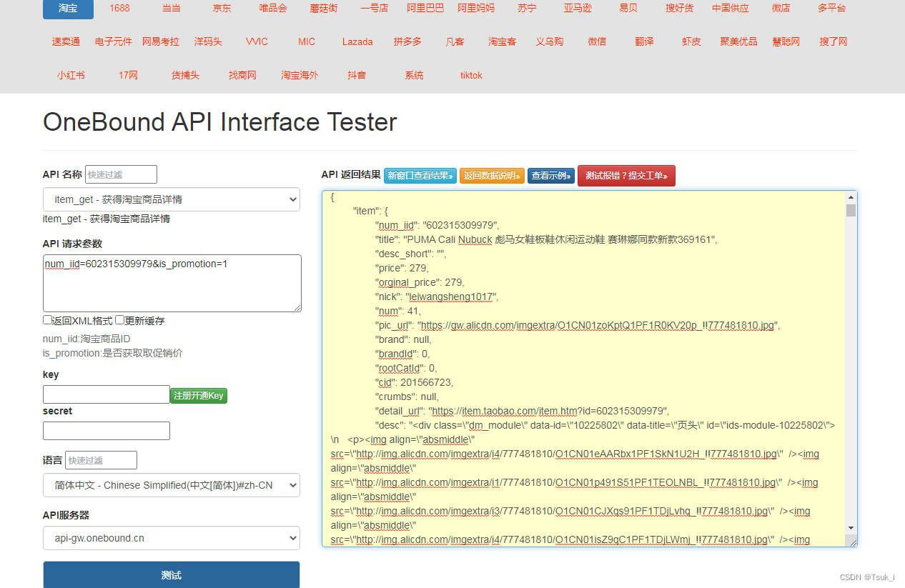The image size is (905, 588).
Task: Open the 洋码头 platform link
Action: click(208, 41)
